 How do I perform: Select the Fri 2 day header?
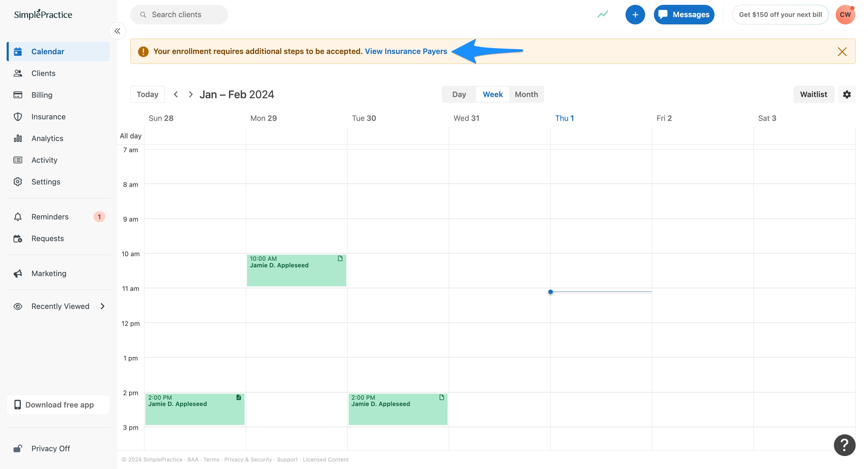tap(664, 118)
